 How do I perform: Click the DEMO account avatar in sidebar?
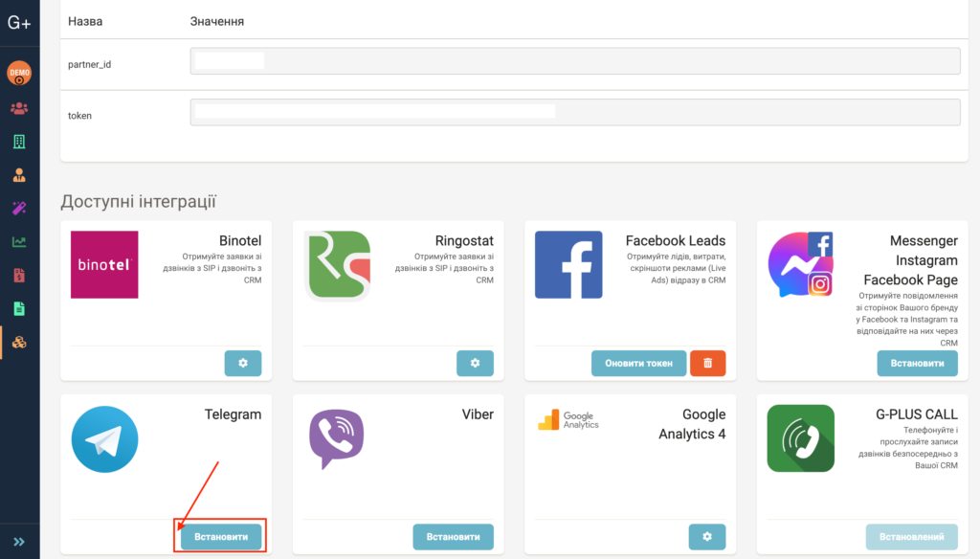(19, 73)
